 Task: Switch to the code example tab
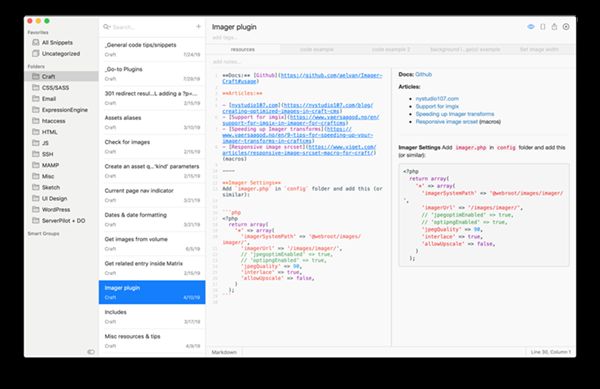tap(317, 49)
